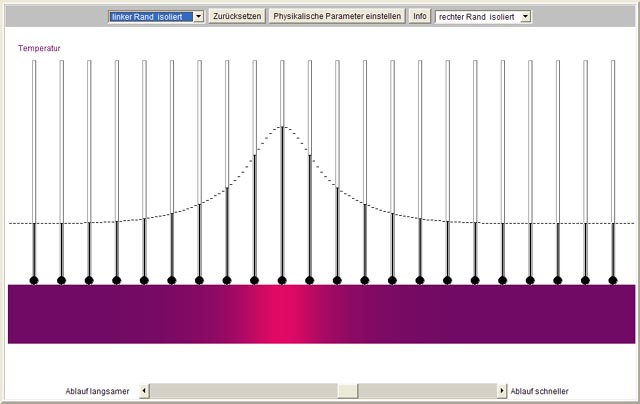This screenshot has width=640, height=404.
Task: Open the 'linker Rand isoliert' dropdown
Action: pos(156,16)
